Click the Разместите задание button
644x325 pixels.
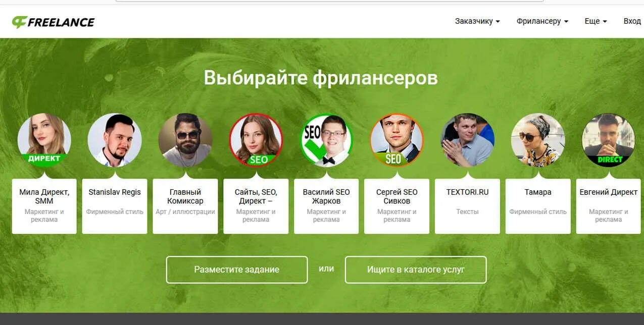click(237, 269)
